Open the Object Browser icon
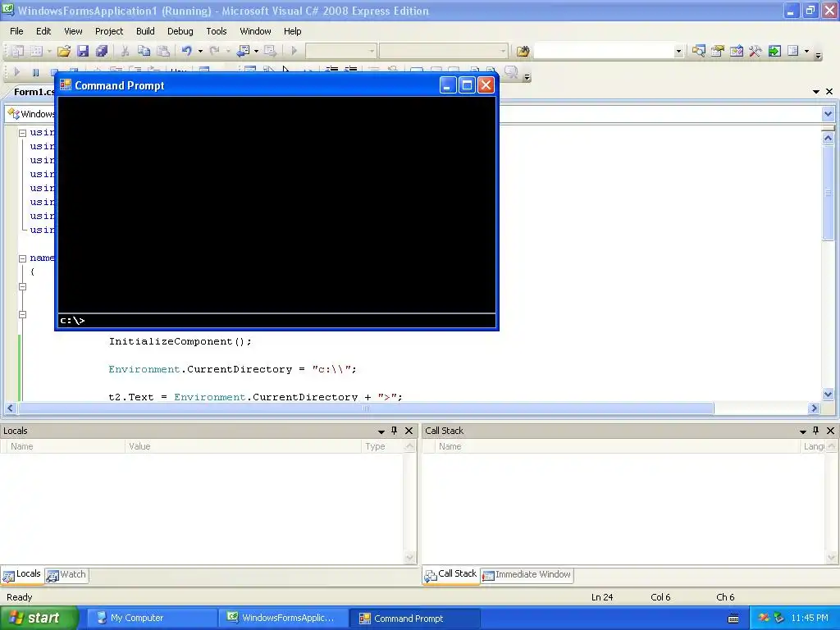The image size is (840, 630). tap(737, 51)
